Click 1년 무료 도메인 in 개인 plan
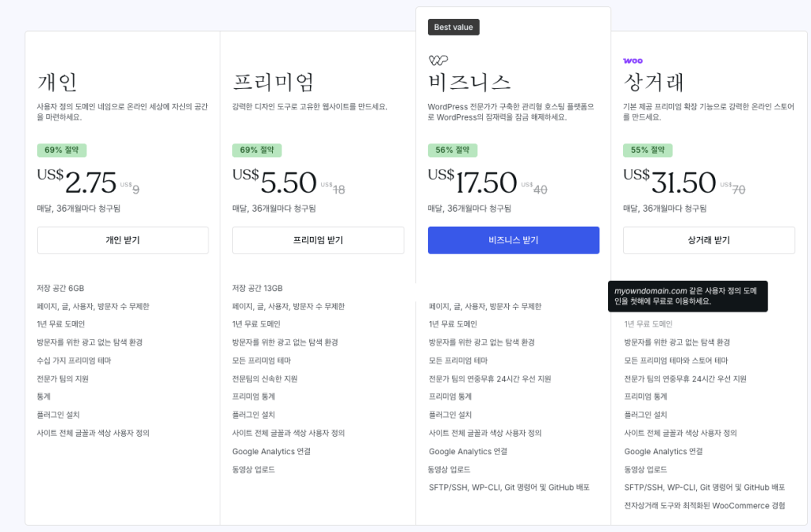 (60, 324)
